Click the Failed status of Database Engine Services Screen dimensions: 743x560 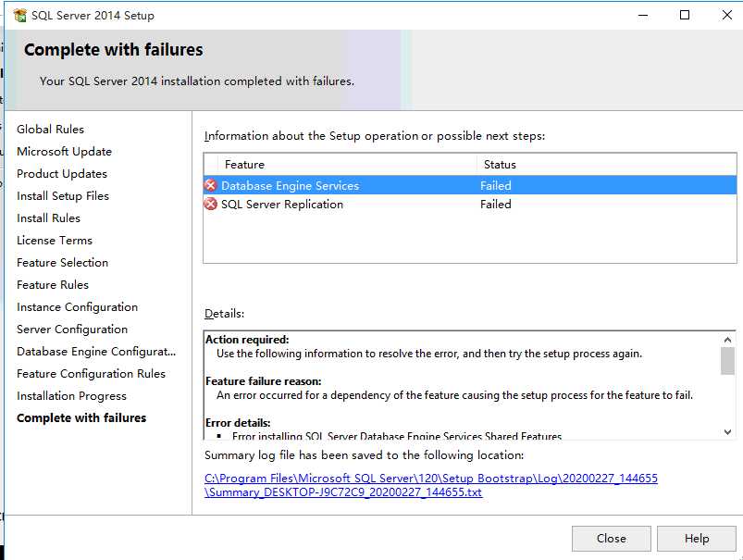[x=496, y=185]
